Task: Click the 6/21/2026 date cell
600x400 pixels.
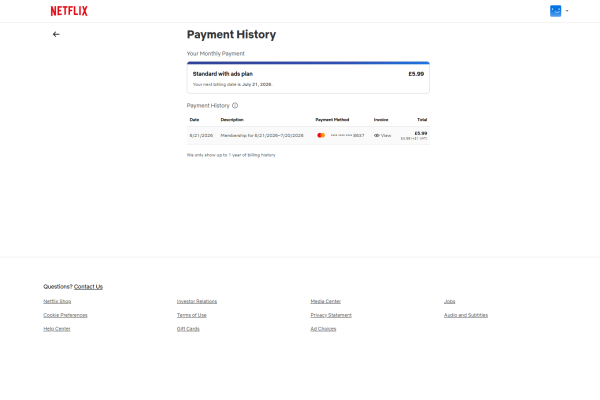Action: pos(201,136)
